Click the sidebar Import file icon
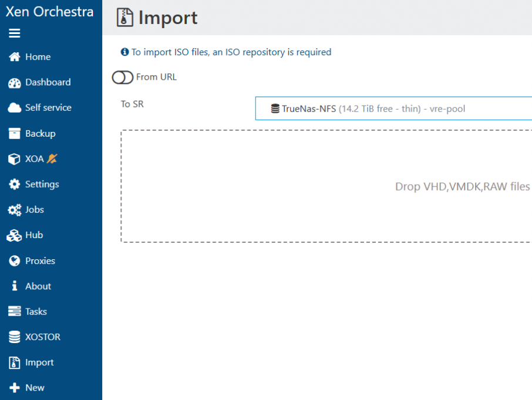532x400 pixels. click(14, 362)
